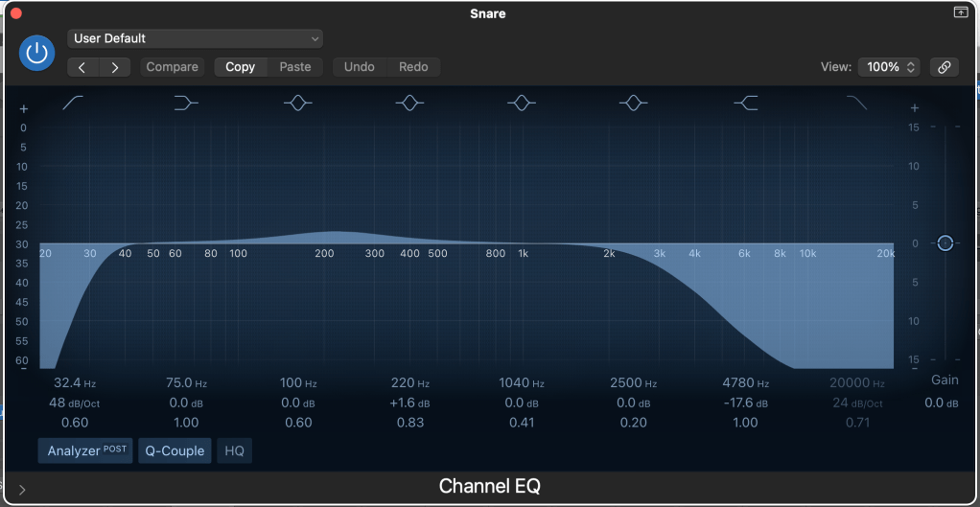Click the high shelf band icon
This screenshot has height=507, width=980.
745,104
